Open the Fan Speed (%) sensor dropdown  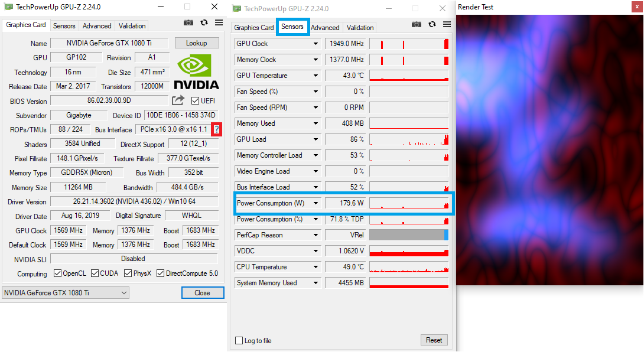(316, 92)
